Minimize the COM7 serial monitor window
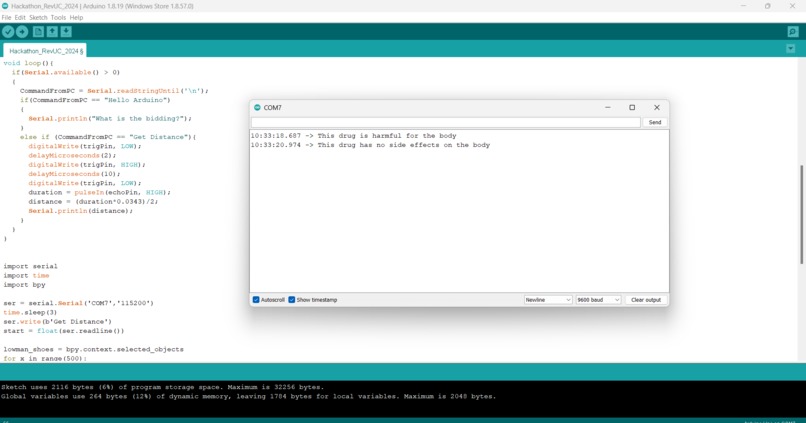 pos(608,107)
